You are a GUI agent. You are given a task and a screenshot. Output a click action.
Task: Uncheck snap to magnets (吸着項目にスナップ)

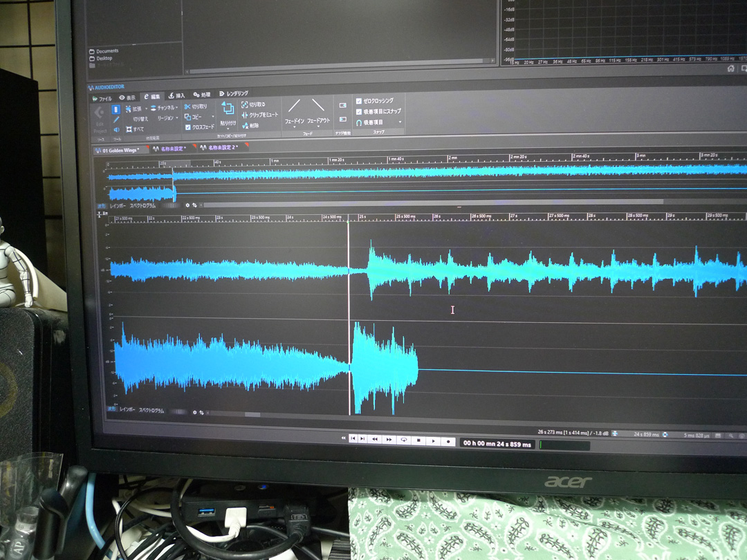pos(358,111)
